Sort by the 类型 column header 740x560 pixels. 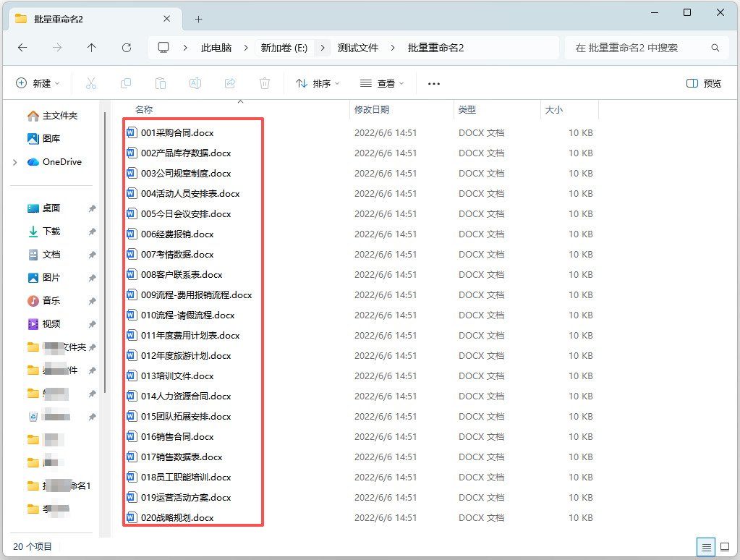467,109
